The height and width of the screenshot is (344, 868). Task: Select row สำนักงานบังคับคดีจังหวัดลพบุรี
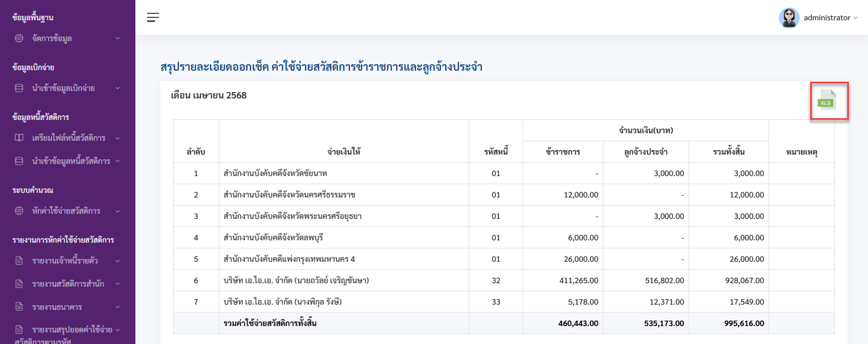pyautogui.click(x=503, y=237)
